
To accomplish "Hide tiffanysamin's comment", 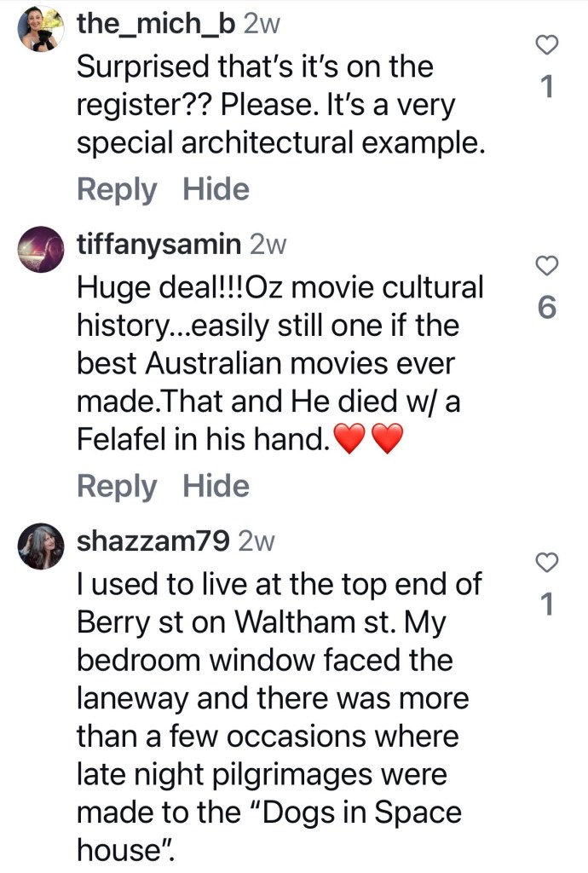I will pyautogui.click(x=216, y=486).
